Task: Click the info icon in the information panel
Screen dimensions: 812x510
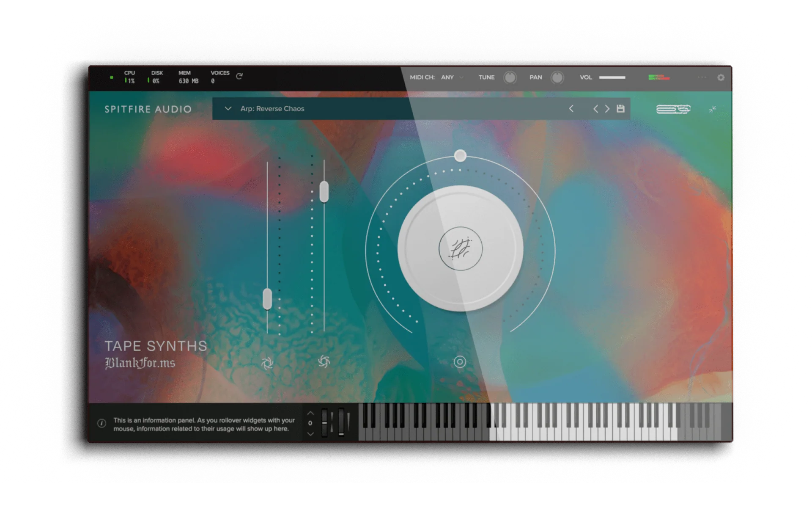Action: point(102,423)
